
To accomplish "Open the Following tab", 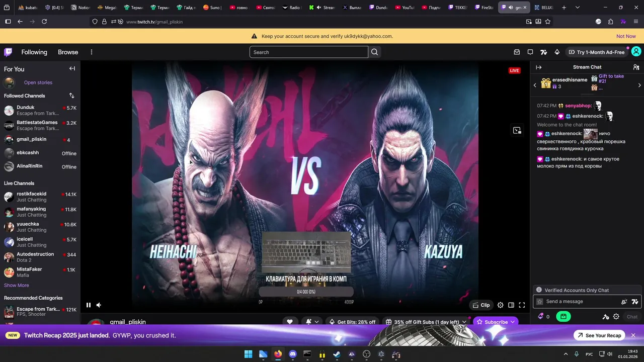I will click(34, 52).
